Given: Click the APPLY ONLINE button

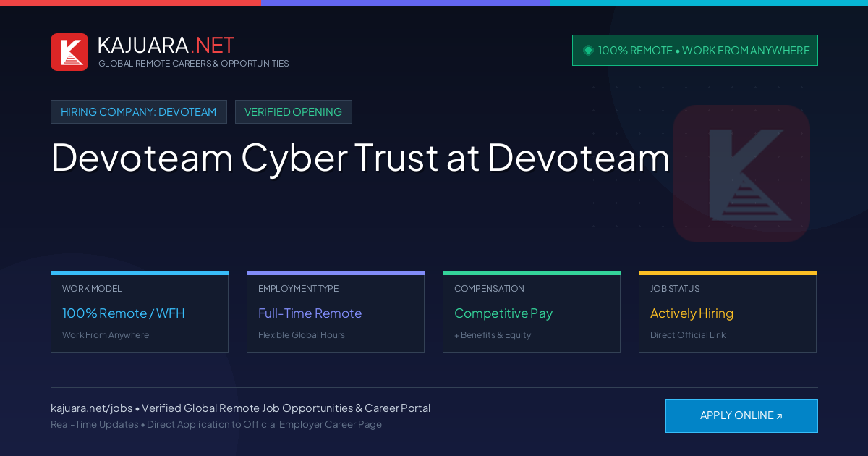Looking at the screenshot, I should [x=741, y=415].
